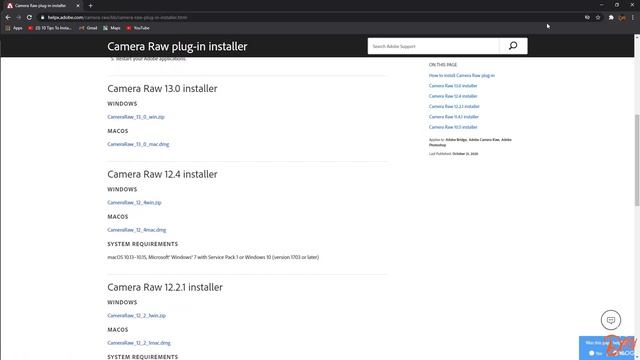
Task: Open a new tab with the plus icon
Action: tap(91, 6)
